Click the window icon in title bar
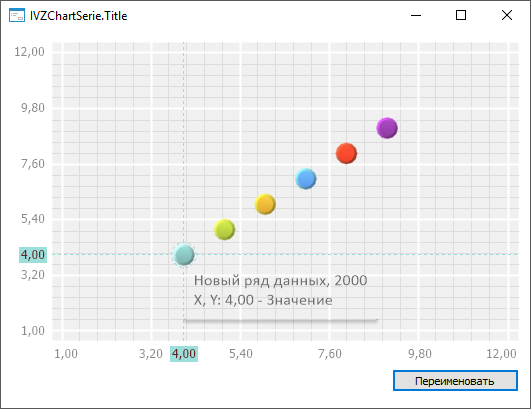 (x=17, y=15)
